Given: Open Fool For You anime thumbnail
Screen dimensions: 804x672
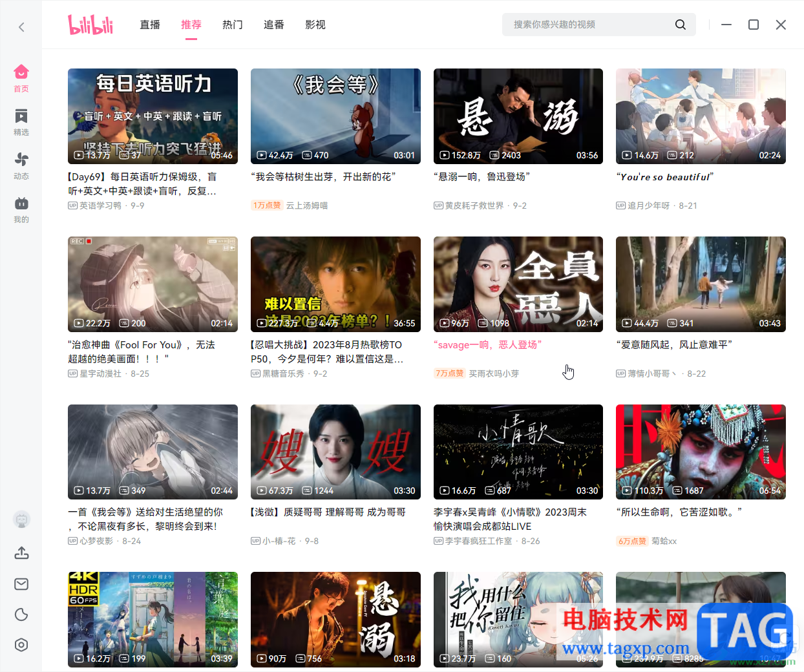Looking at the screenshot, I should click(x=153, y=284).
